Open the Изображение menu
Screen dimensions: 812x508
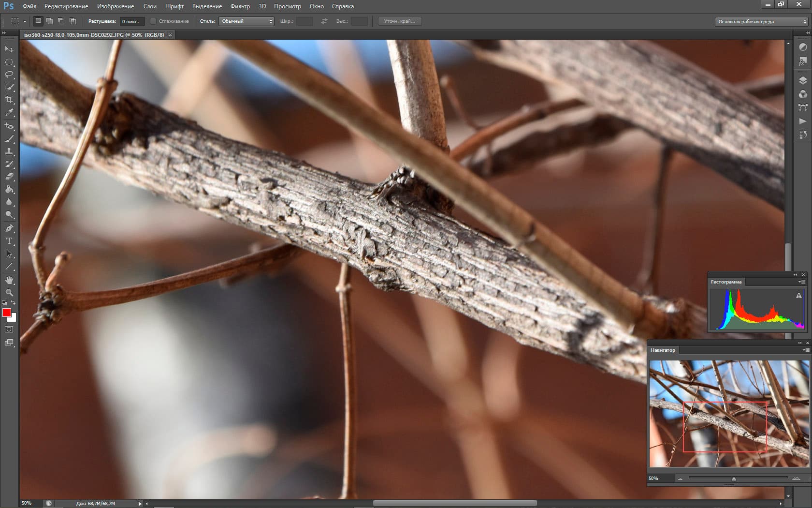pos(116,6)
